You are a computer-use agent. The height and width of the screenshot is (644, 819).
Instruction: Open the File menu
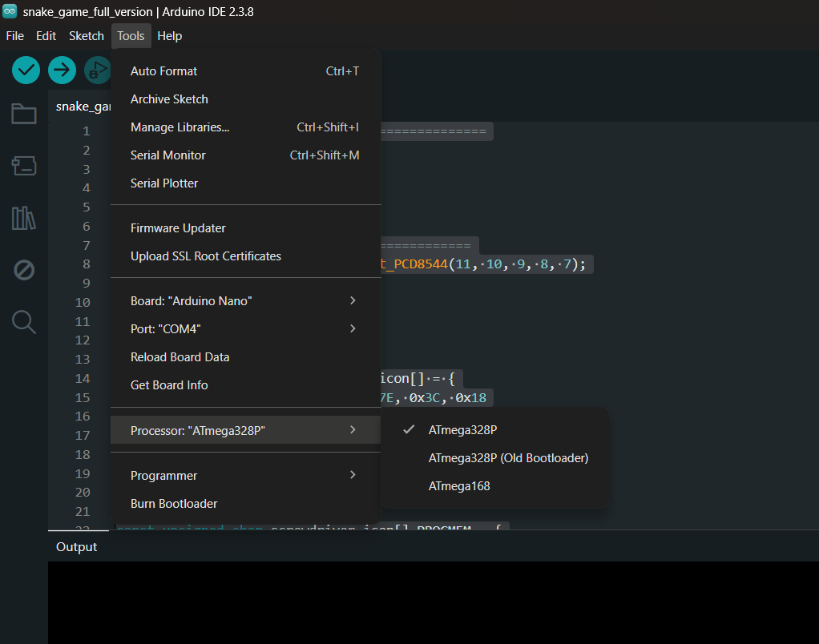coord(15,36)
